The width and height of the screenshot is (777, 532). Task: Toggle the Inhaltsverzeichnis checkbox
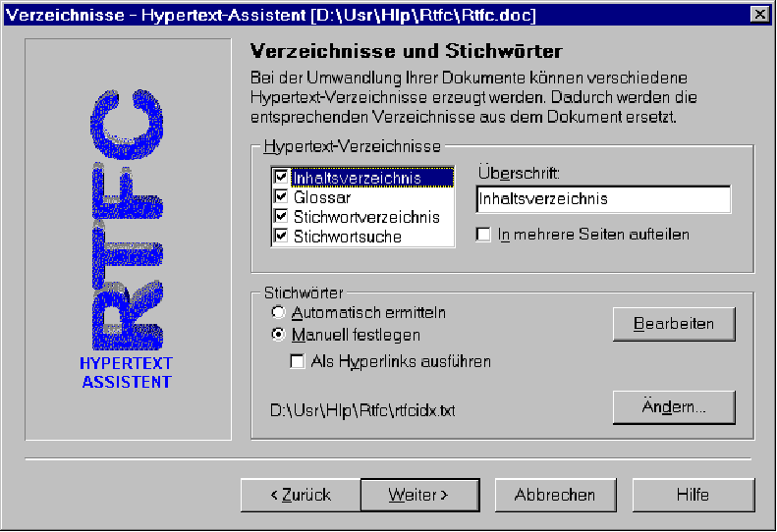[282, 178]
